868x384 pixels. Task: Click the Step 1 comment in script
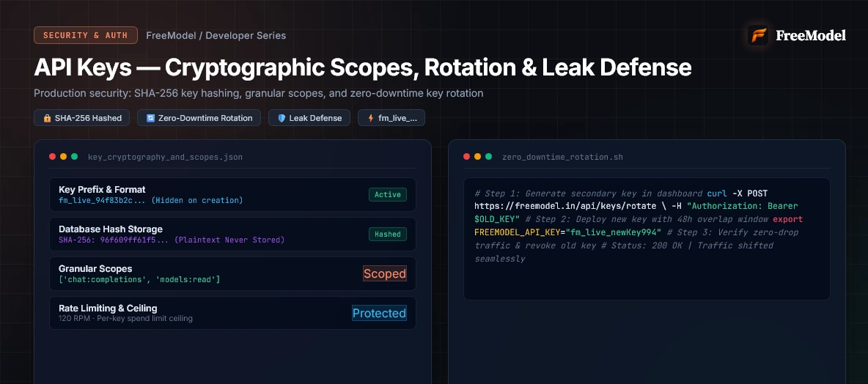[x=589, y=193]
